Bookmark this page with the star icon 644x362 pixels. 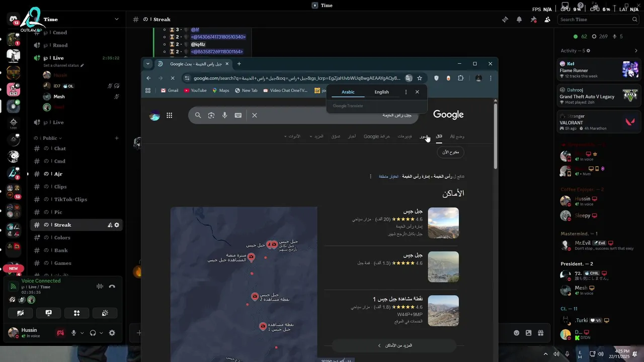point(420,78)
